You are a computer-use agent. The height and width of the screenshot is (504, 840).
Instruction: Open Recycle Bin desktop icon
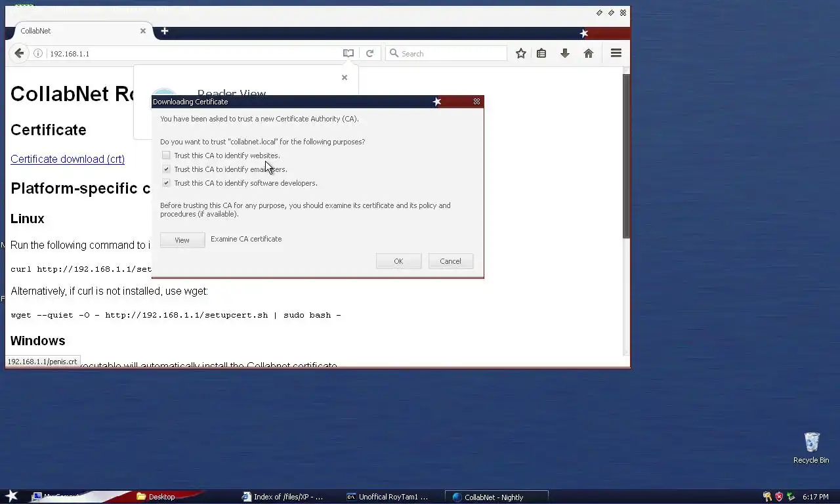click(x=811, y=448)
